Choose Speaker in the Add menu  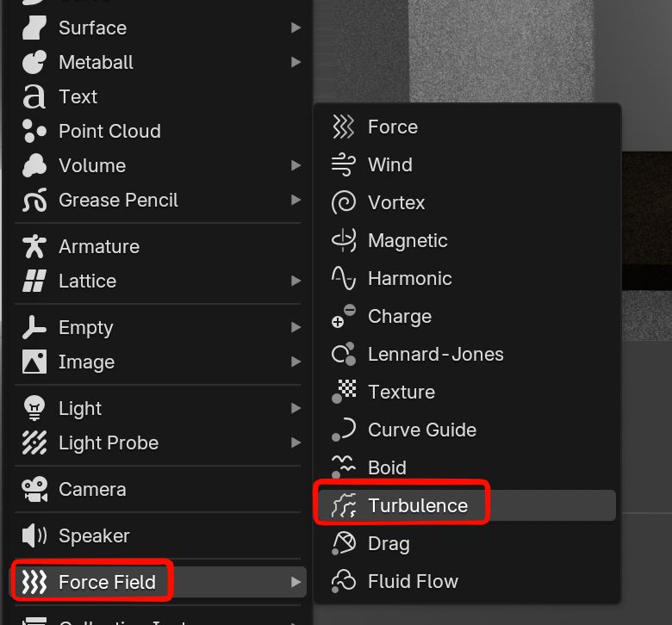93,536
